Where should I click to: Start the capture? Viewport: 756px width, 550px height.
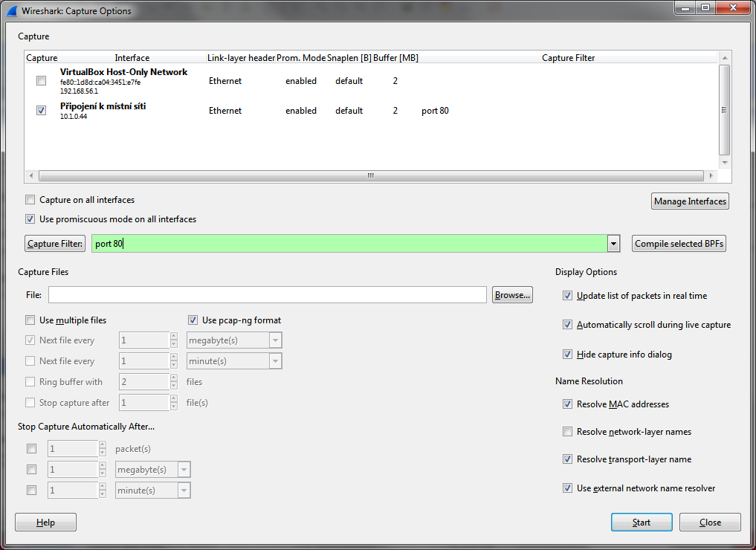pos(642,522)
